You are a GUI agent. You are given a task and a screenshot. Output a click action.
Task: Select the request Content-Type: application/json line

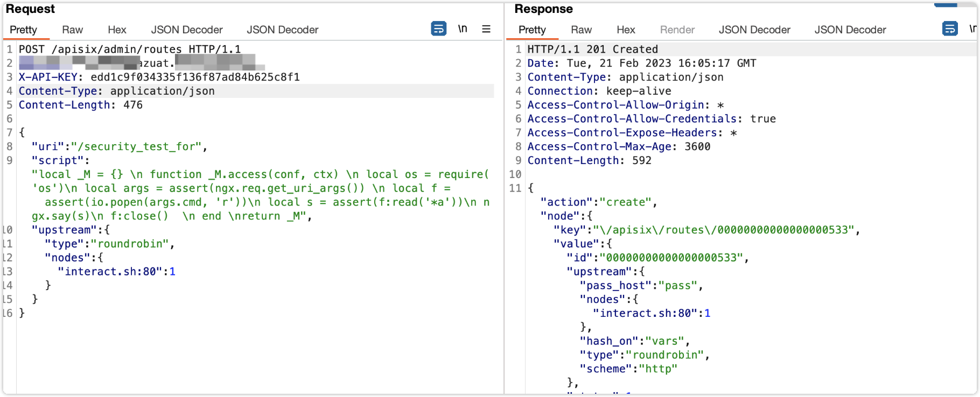click(x=117, y=91)
